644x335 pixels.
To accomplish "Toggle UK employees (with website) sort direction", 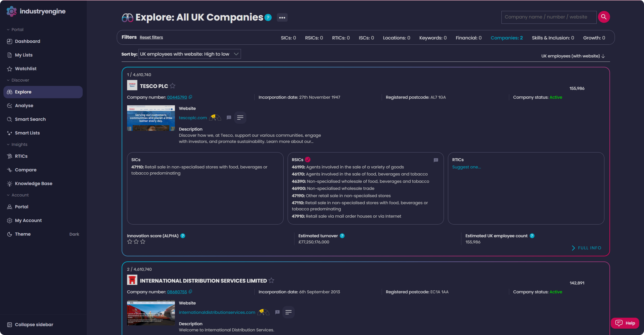I will point(573,56).
